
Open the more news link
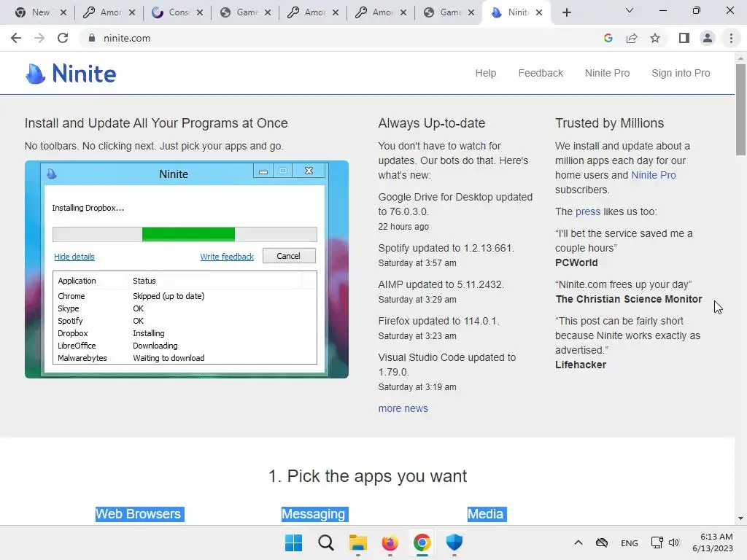pos(403,408)
